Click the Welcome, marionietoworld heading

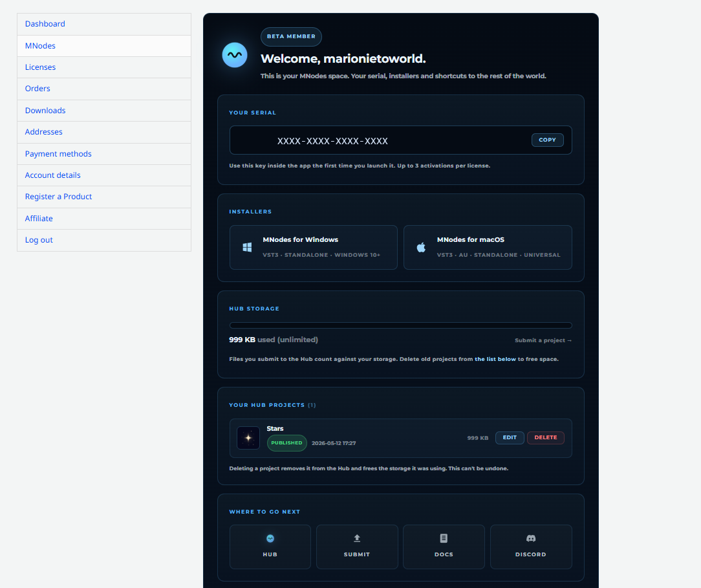(x=343, y=59)
